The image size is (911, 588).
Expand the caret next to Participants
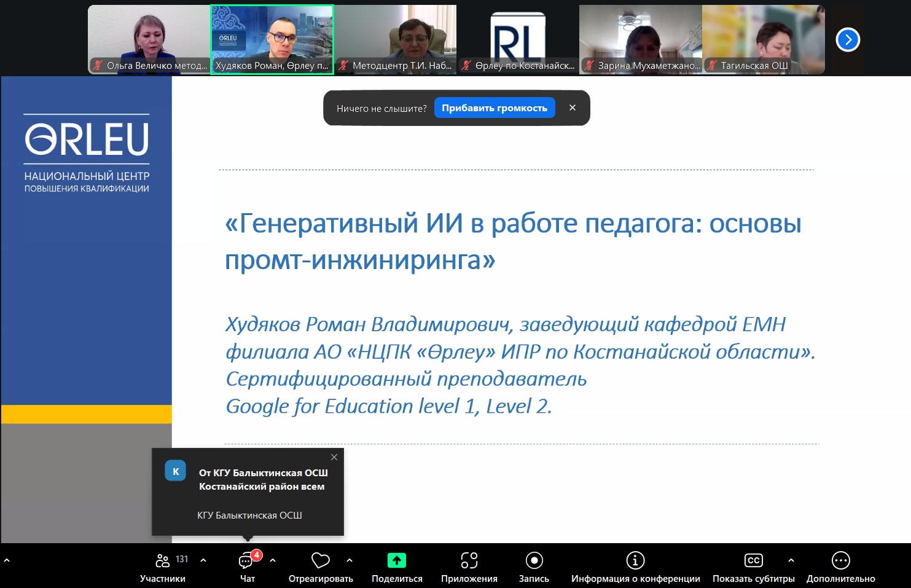tap(203, 560)
